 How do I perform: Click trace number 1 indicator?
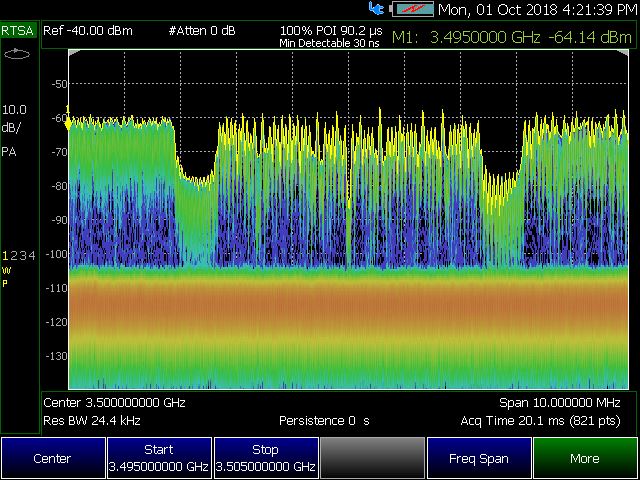click(x=5, y=256)
